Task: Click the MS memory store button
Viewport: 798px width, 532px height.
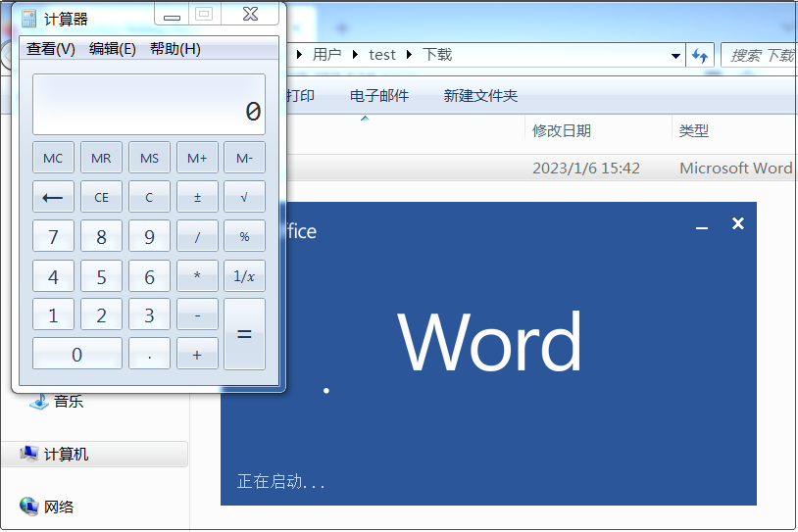Action: 149,158
